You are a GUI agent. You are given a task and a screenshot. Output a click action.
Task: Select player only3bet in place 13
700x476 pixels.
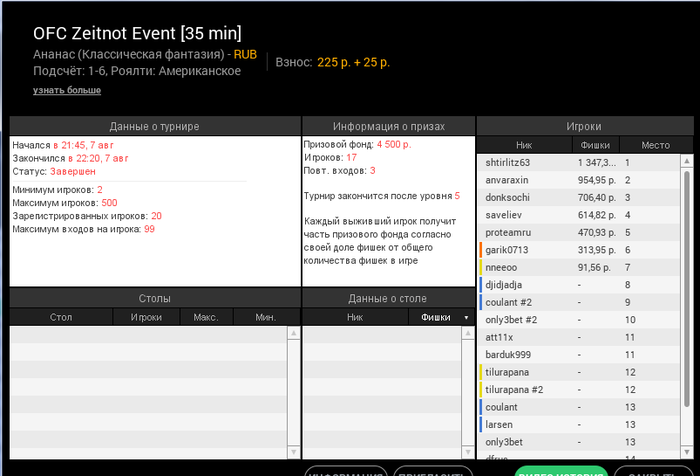[579, 442]
